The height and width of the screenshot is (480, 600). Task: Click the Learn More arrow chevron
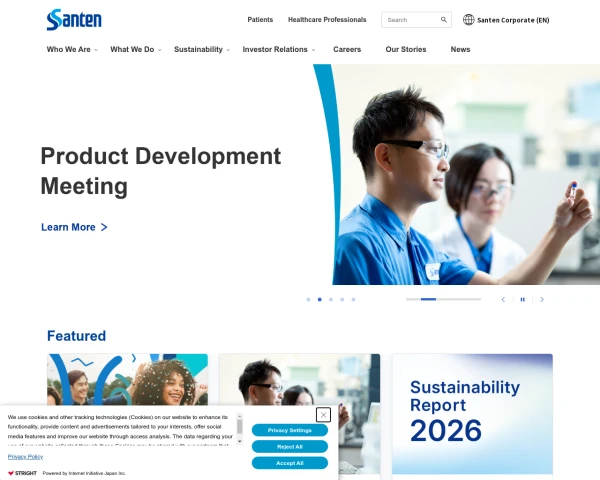point(104,227)
